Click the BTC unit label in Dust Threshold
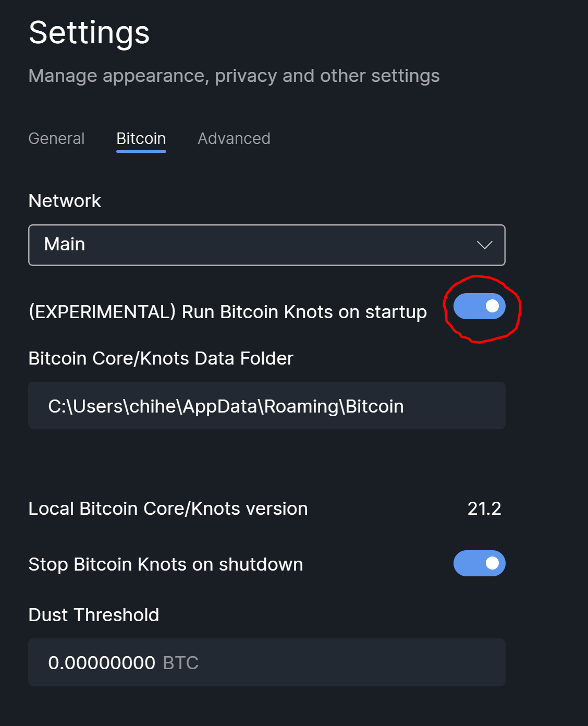This screenshot has height=726, width=588. pos(180,662)
